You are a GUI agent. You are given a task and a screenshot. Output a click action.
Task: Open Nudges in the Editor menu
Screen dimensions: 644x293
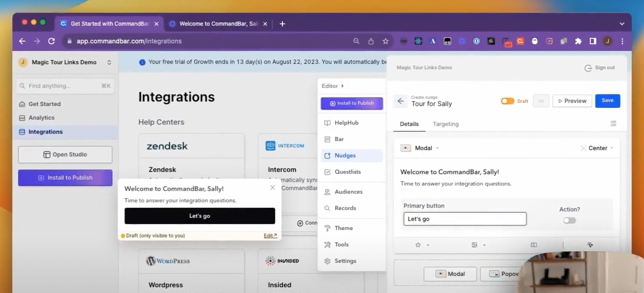tap(352, 156)
